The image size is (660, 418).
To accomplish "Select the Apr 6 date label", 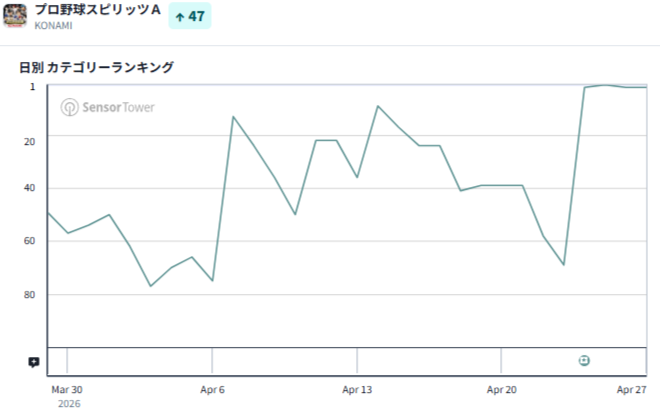I will (212, 389).
